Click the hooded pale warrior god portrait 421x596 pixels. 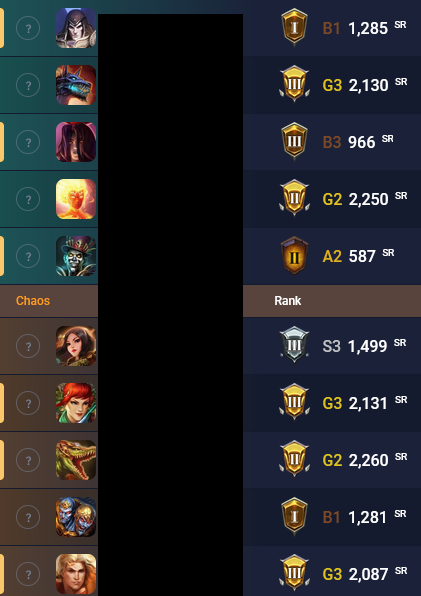[x=76, y=28]
